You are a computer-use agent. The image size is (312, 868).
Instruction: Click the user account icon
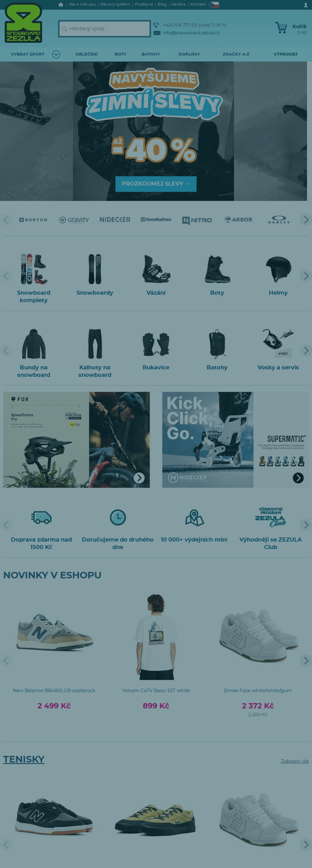(305, 5)
